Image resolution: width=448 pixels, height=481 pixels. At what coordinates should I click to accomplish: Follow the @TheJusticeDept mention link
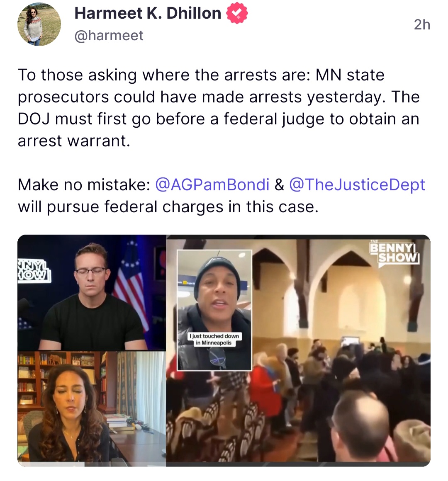pyautogui.click(x=357, y=185)
